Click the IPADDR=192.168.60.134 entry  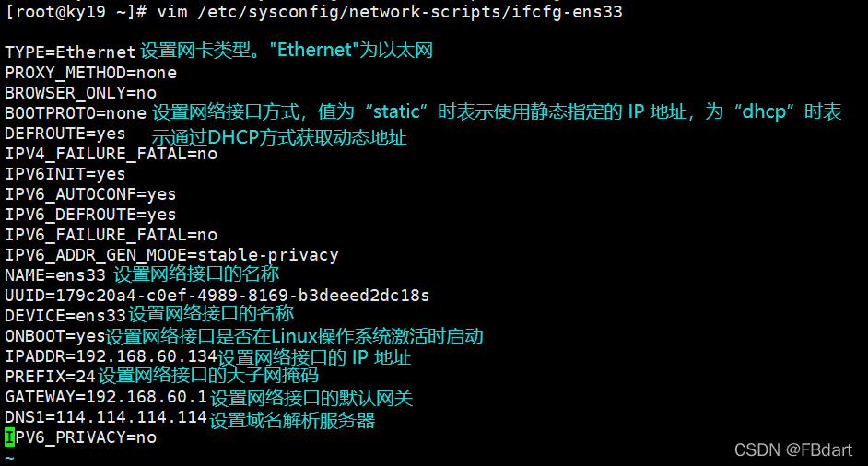pyautogui.click(x=111, y=356)
